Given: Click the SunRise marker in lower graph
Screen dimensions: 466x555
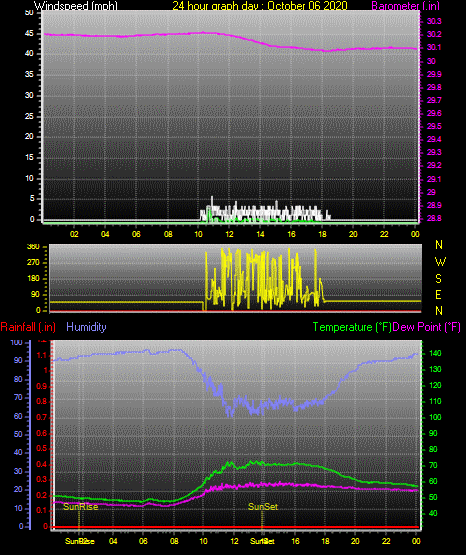Looking at the screenshot, I should (x=81, y=507).
